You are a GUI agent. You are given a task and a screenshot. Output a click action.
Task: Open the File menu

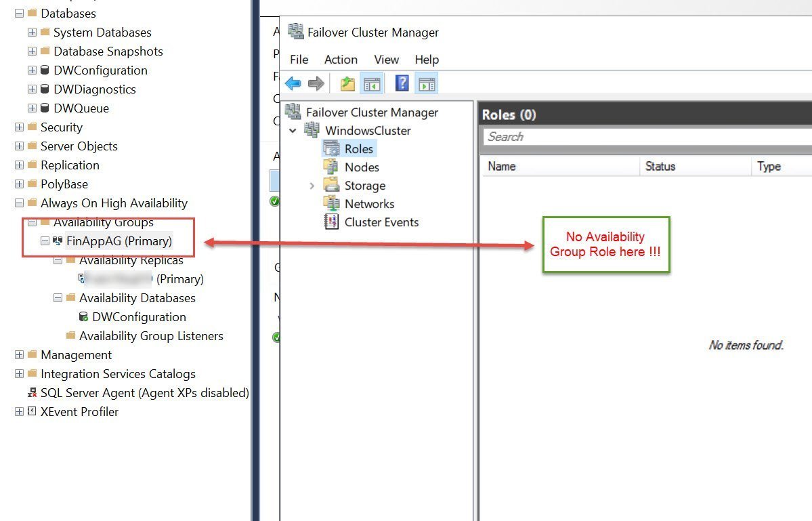click(299, 60)
